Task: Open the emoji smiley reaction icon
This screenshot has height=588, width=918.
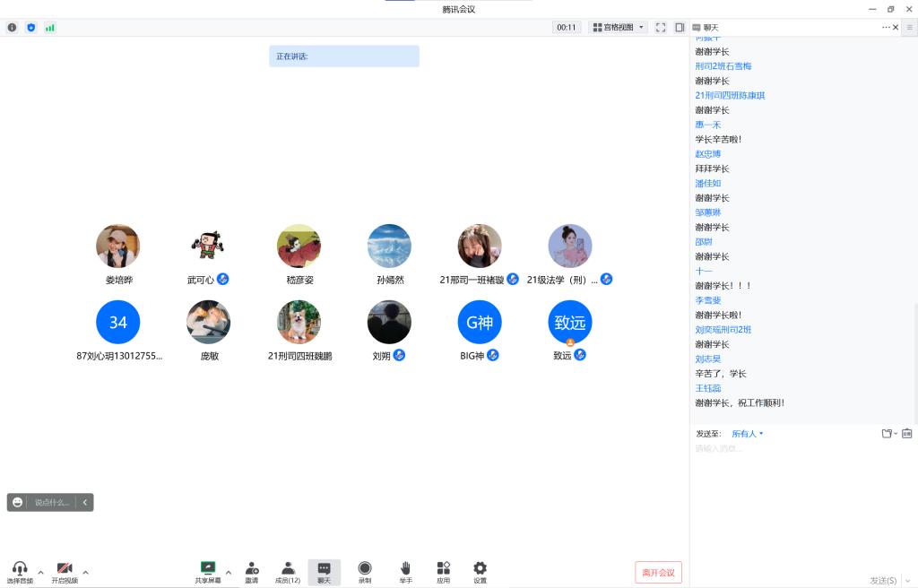Action: [18, 503]
